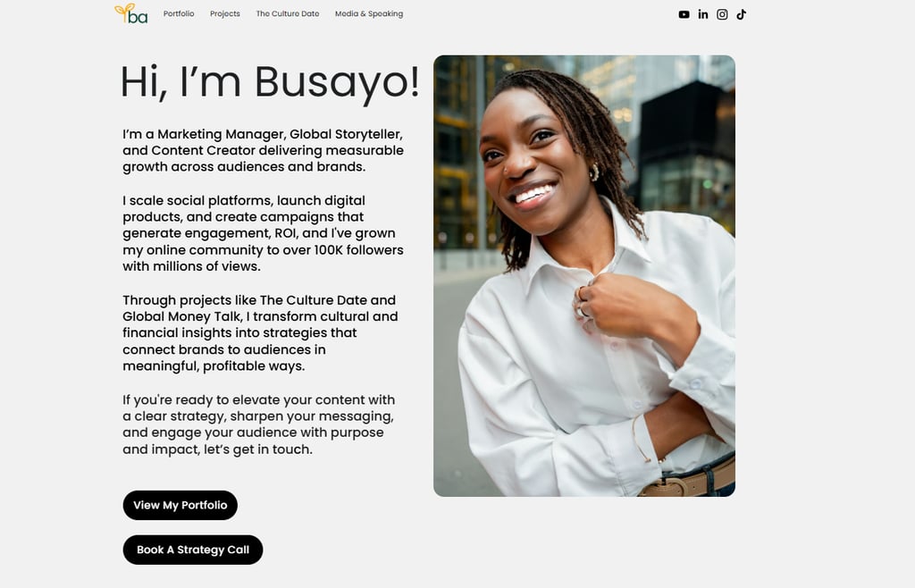
Task: Click the leaf sprout on the logo
Action: pos(124,10)
